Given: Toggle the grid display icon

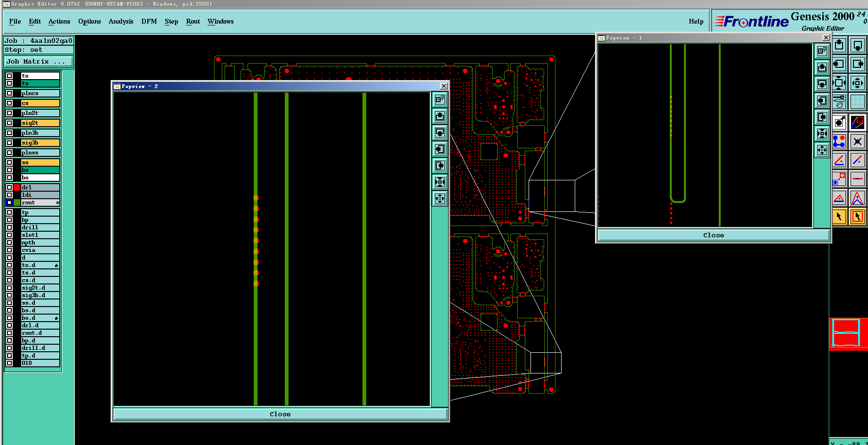Looking at the screenshot, I should click(x=858, y=102).
